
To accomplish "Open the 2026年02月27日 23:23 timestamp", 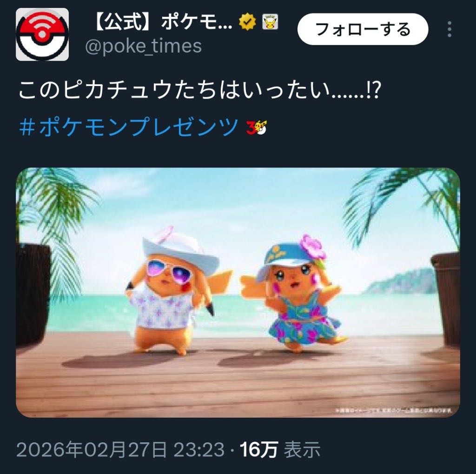I will (120, 450).
